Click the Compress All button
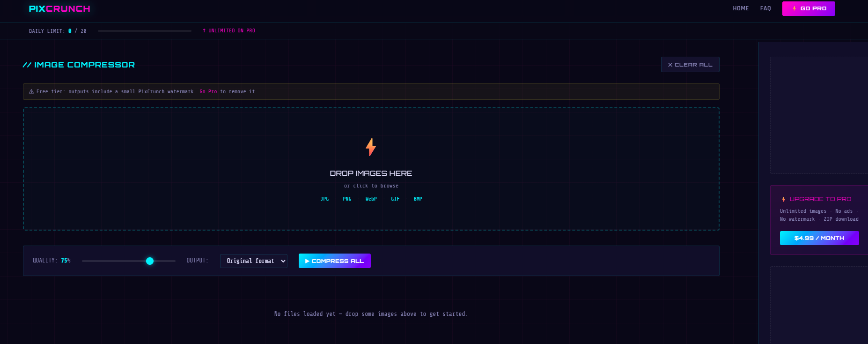The image size is (868, 344). (x=335, y=261)
